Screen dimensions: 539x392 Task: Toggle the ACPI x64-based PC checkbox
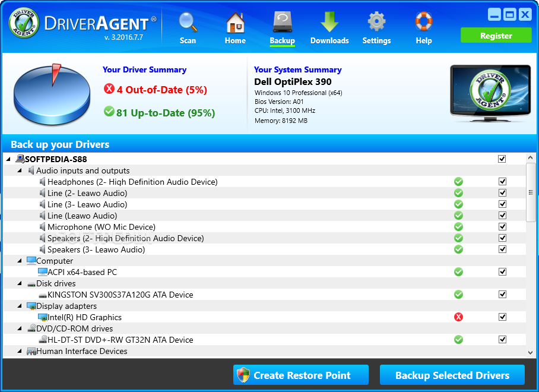pyautogui.click(x=502, y=272)
